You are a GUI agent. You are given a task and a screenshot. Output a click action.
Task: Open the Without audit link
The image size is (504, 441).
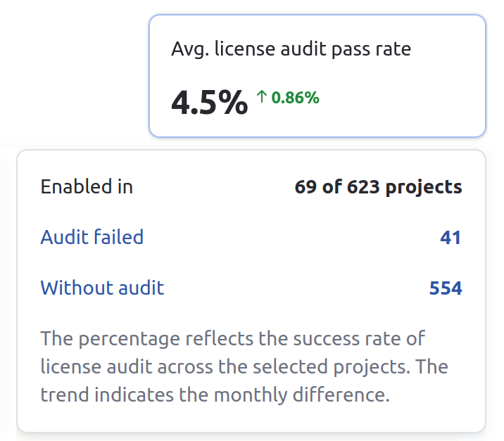click(x=102, y=288)
